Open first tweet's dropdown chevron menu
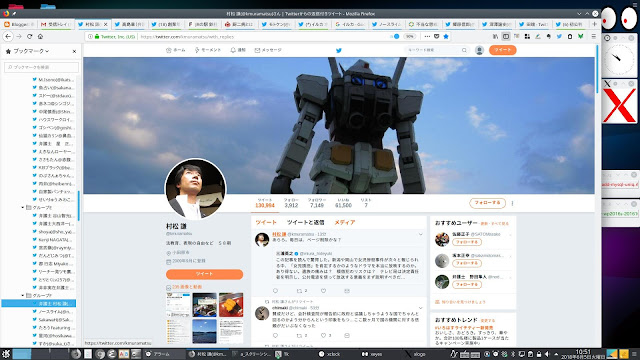Viewport: 640px width, 360px height. 420,234
